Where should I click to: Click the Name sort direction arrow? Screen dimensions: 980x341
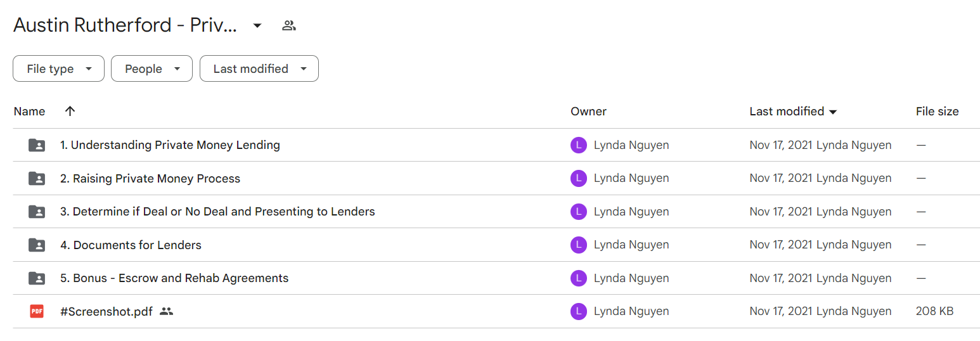pos(70,111)
